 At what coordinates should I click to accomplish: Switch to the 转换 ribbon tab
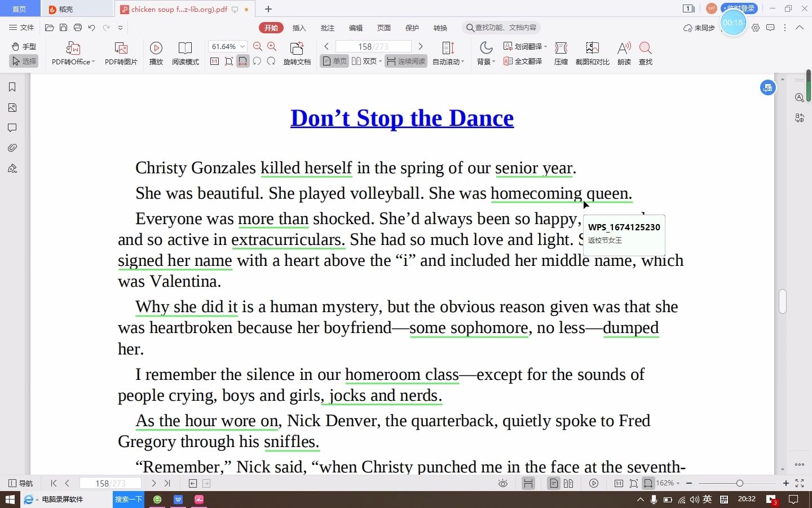click(440, 28)
